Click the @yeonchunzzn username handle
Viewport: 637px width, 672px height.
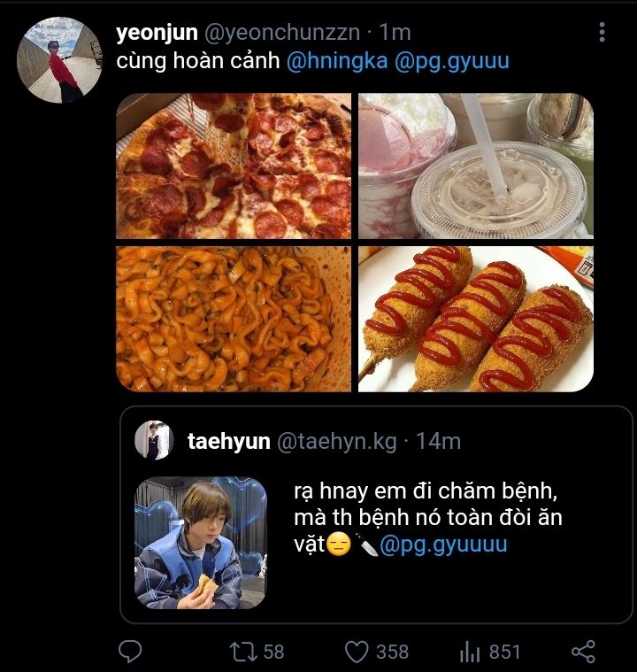tap(282, 33)
